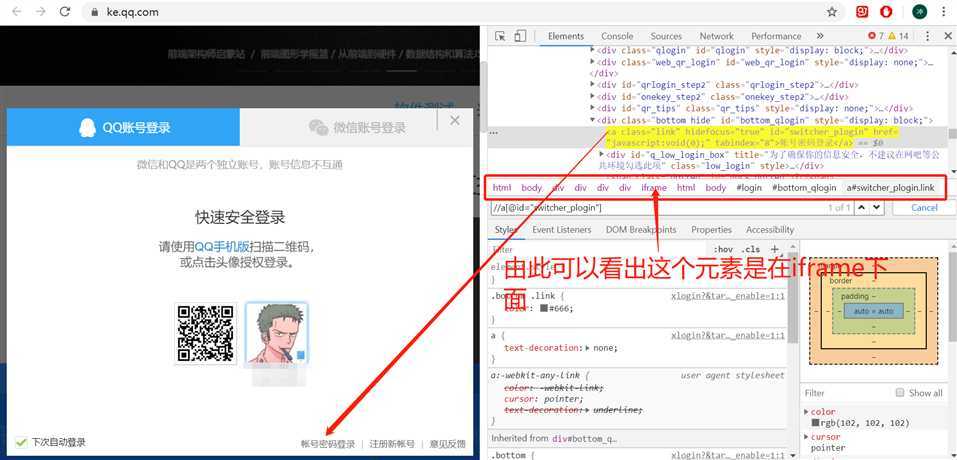This screenshot has width=957, height=460.
Task: Expand the qrlogin_step2 div node
Action: [x=593, y=85]
